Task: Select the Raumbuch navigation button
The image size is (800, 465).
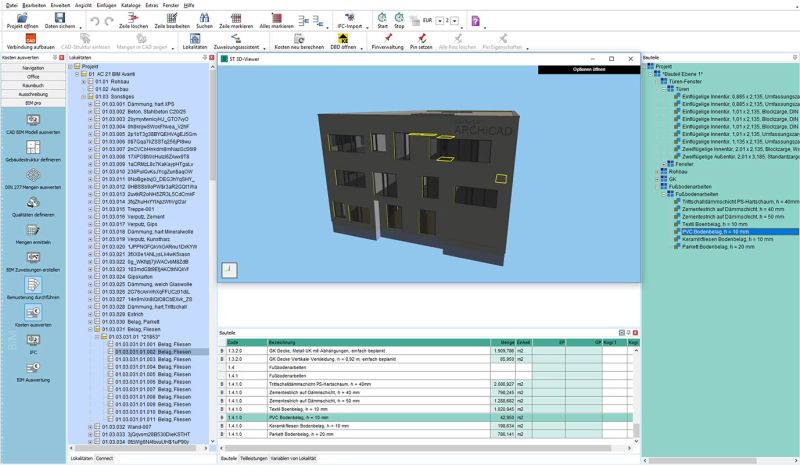Action: (x=33, y=87)
